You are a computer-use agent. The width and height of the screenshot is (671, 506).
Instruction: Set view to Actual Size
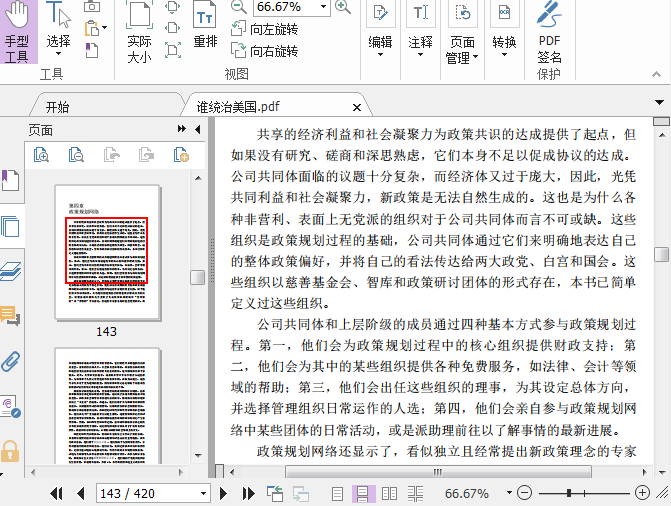click(139, 32)
